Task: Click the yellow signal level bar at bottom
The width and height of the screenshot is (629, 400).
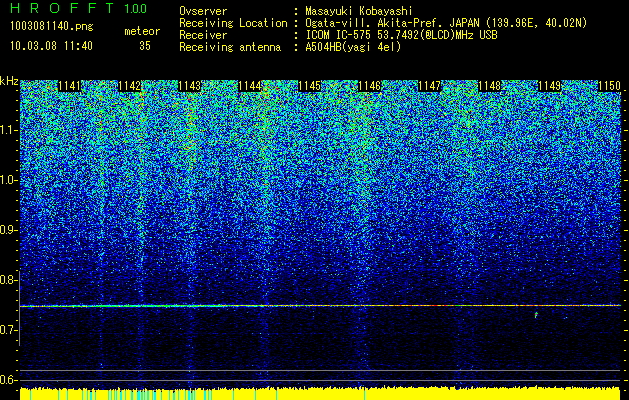Action: pos(320,394)
